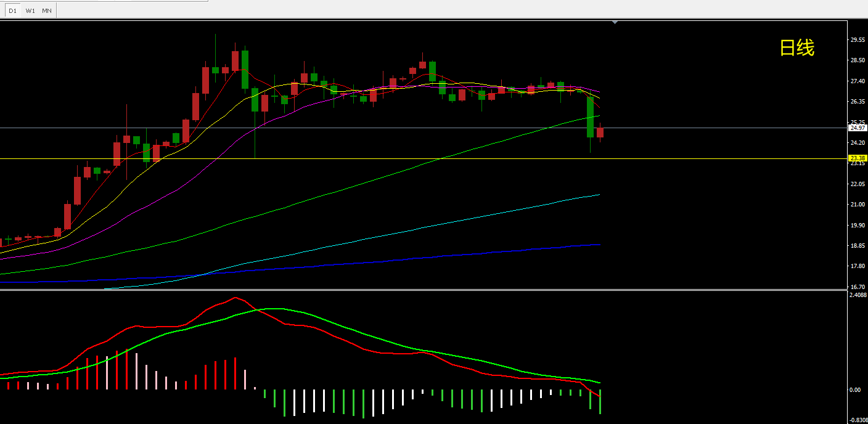Select the yellow 日线 text label
The height and width of the screenshot is (424, 868).
point(797,47)
